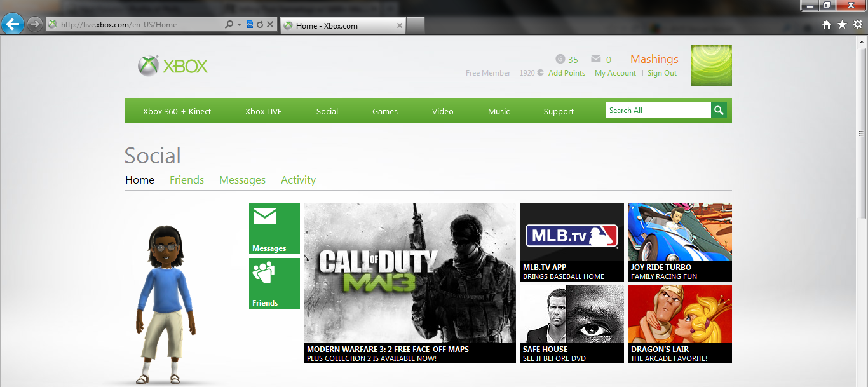Click the Add Points link
The height and width of the screenshot is (387, 868).
[x=567, y=73]
